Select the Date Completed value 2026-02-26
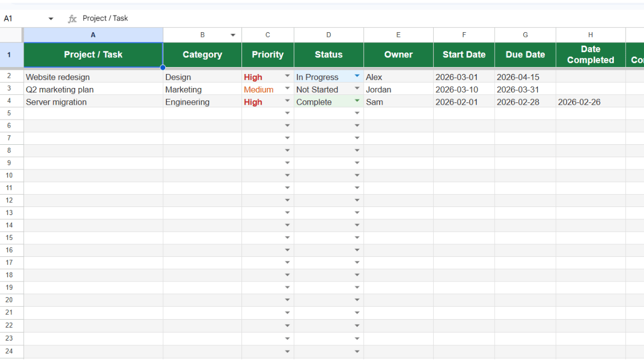 [580, 102]
